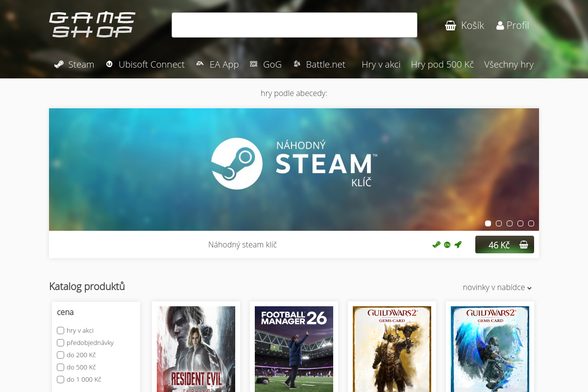Select the second banner carousel dot
This screenshot has width=588, height=392.
499,223
